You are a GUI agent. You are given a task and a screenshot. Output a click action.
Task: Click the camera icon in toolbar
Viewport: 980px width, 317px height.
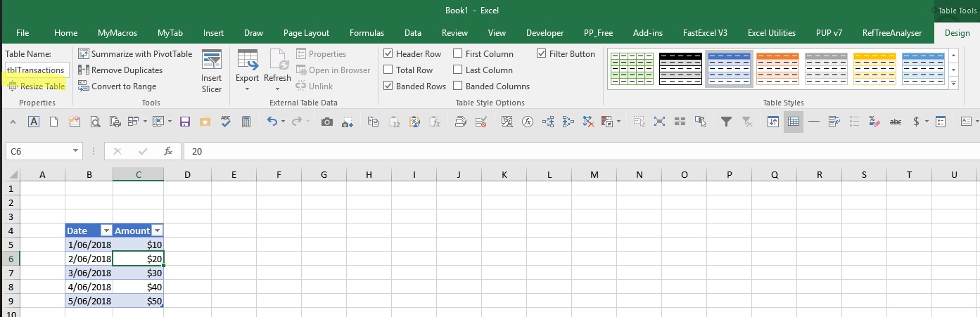pyautogui.click(x=326, y=122)
